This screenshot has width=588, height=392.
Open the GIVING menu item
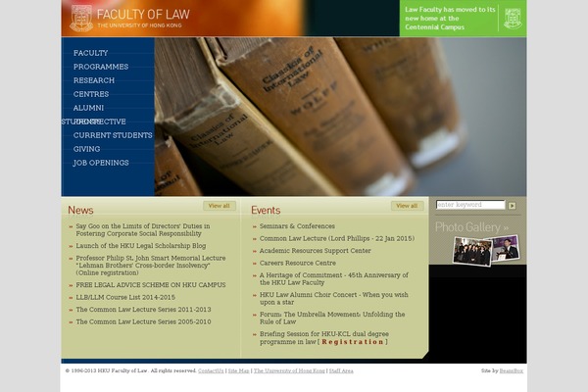86,149
